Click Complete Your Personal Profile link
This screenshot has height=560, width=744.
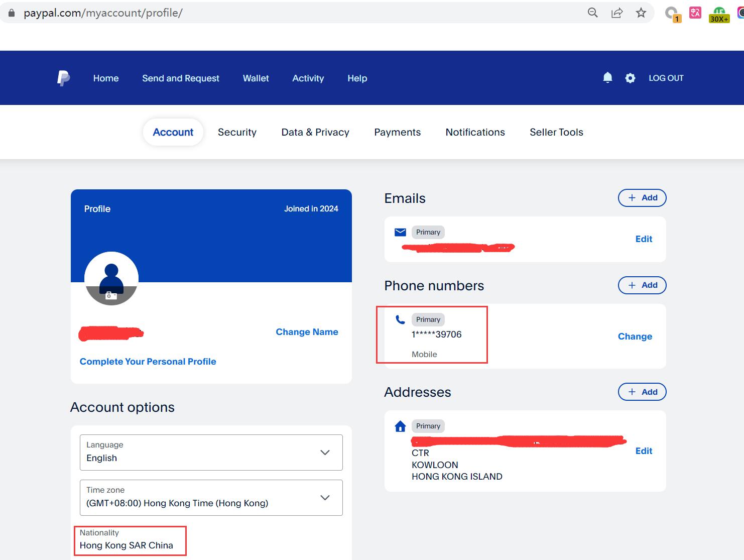[148, 362]
